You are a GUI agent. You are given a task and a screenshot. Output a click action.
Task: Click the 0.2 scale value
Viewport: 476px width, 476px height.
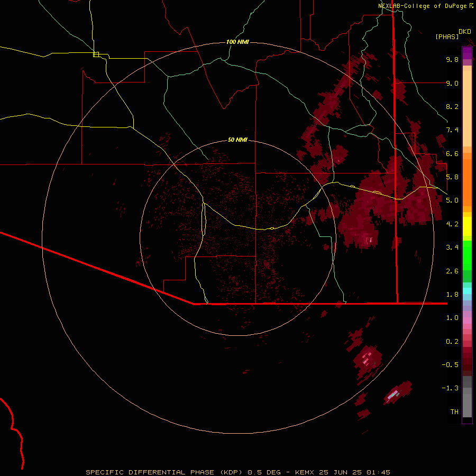[x=452, y=342]
